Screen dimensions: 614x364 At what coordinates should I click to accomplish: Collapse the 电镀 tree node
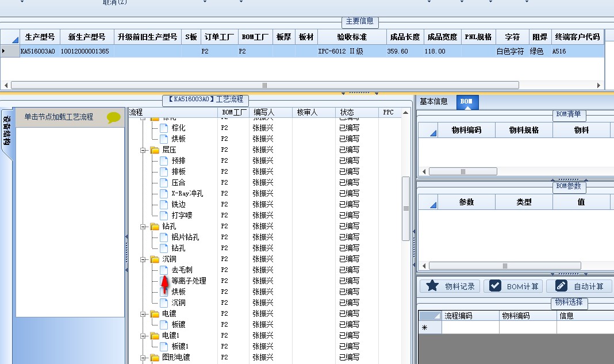(x=143, y=314)
